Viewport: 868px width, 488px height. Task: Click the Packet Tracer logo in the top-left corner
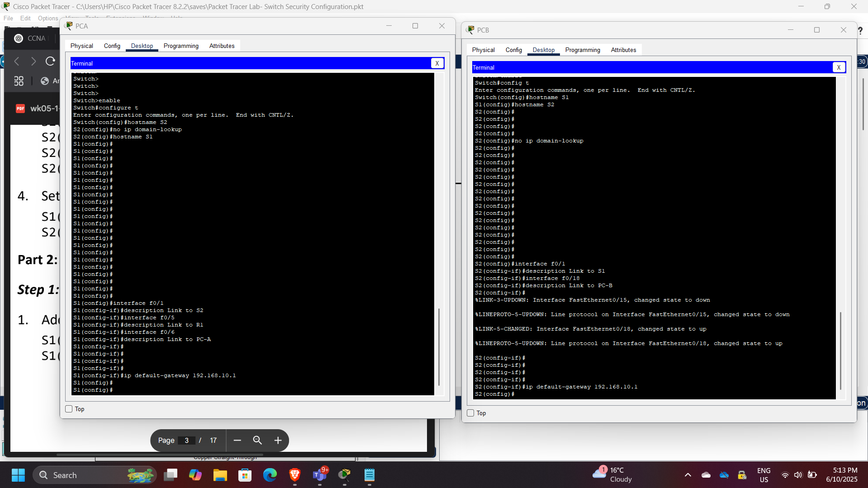click(x=5, y=6)
